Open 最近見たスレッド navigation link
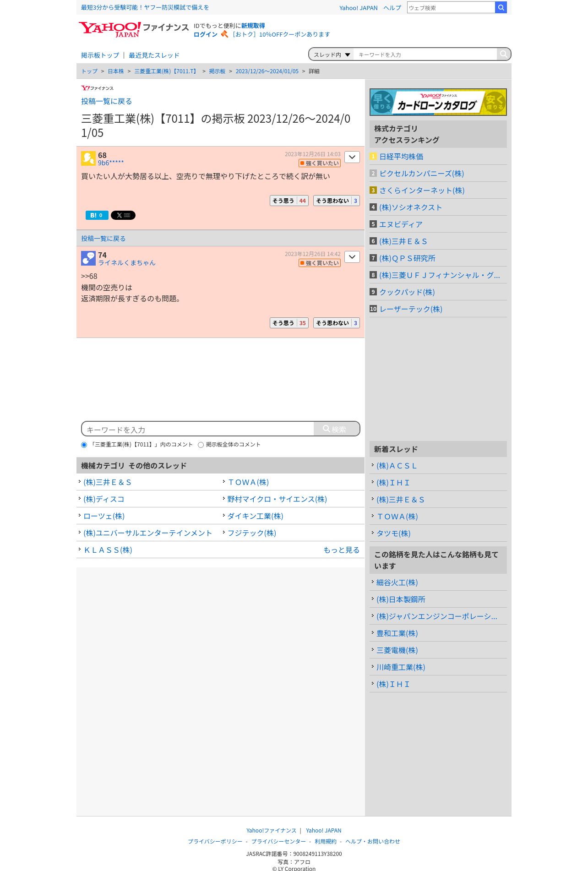 (154, 55)
